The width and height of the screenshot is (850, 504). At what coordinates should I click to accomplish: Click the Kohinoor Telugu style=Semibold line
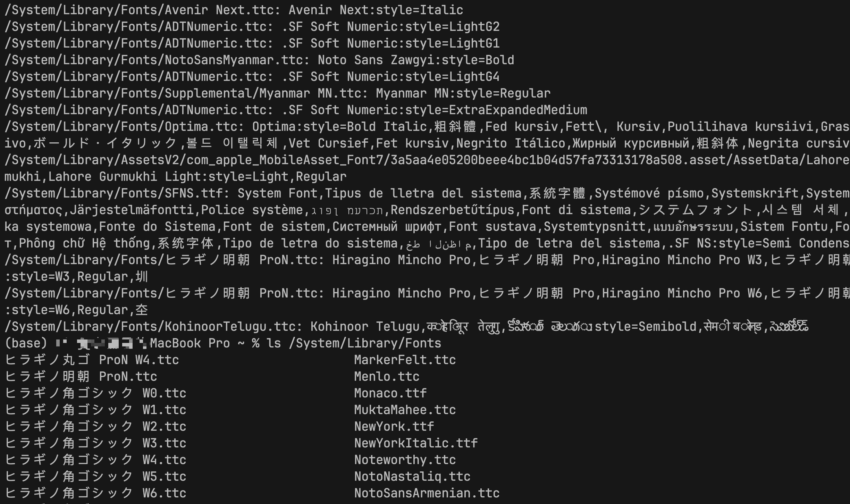point(406,327)
